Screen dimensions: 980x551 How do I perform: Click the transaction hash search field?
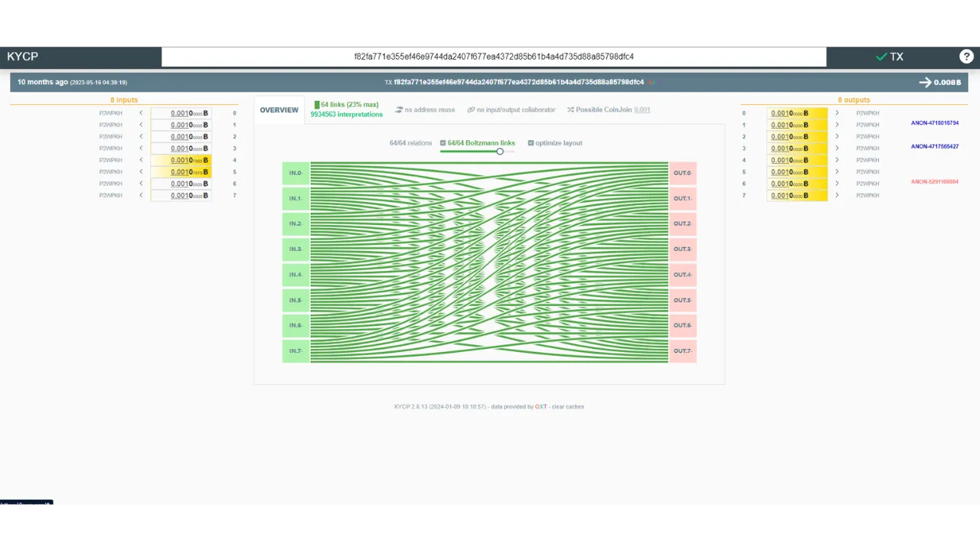coord(494,57)
